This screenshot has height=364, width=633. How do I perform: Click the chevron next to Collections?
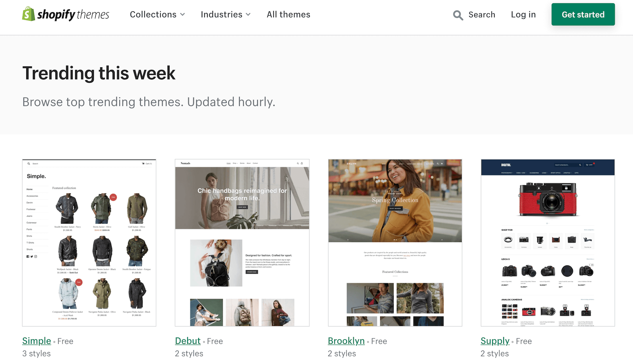coord(183,15)
